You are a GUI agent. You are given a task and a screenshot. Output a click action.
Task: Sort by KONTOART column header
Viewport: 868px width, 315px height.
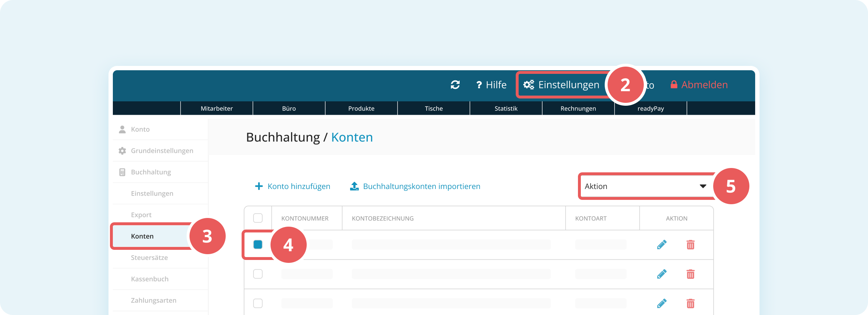(591, 218)
